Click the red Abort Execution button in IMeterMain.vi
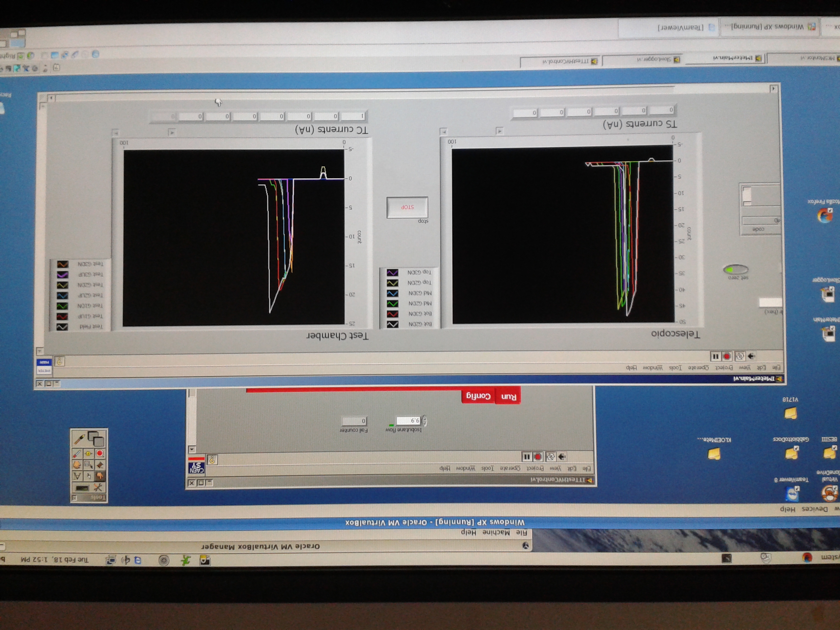This screenshot has height=630, width=840. (727, 356)
